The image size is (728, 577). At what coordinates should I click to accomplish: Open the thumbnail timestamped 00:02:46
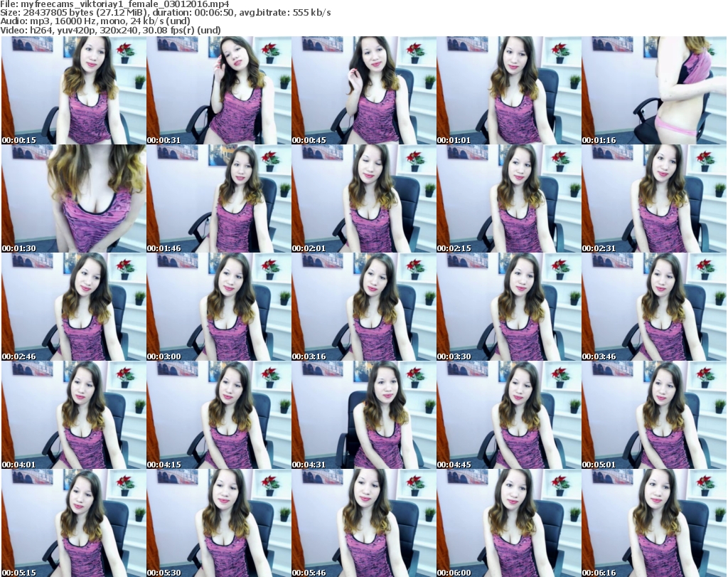pos(74,307)
